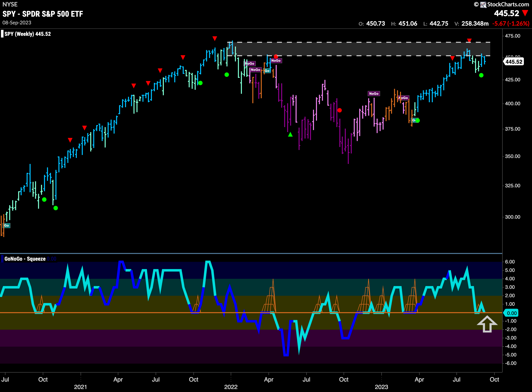Image resolution: width=532 pixels, height=392 pixels.
Task: Click the low value 442.75
Action: click(439, 24)
